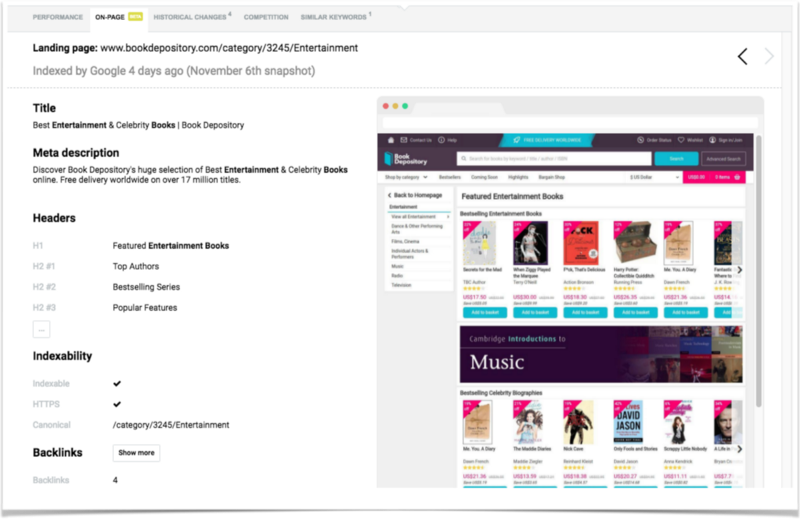Go to the next landing page arrow
Image resolution: width=800 pixels, height=519 pixels.
pyautogui.click(x=768, y=56)
